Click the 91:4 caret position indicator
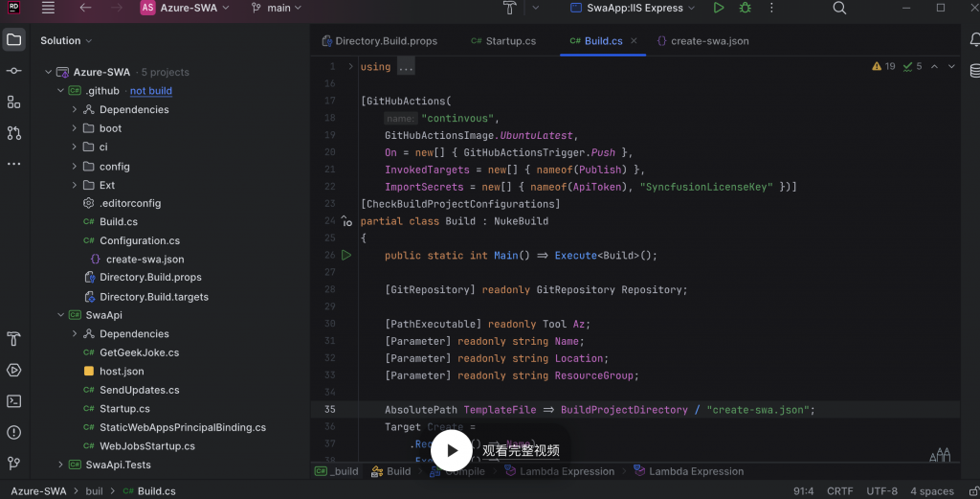 pos(803,491)
